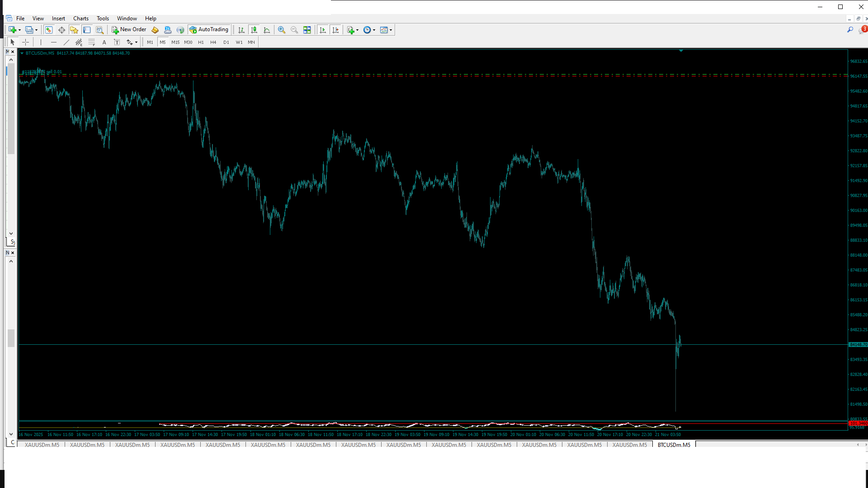Open the Charts menu
868x488 pixels.
click(81, 19)
